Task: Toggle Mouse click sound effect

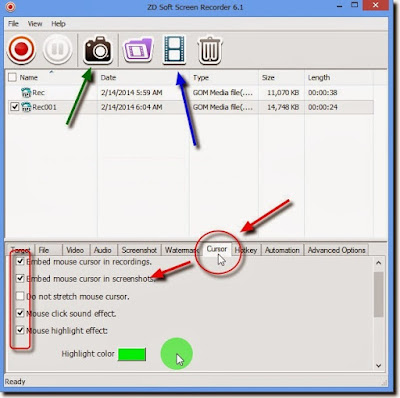Action: 20,313
